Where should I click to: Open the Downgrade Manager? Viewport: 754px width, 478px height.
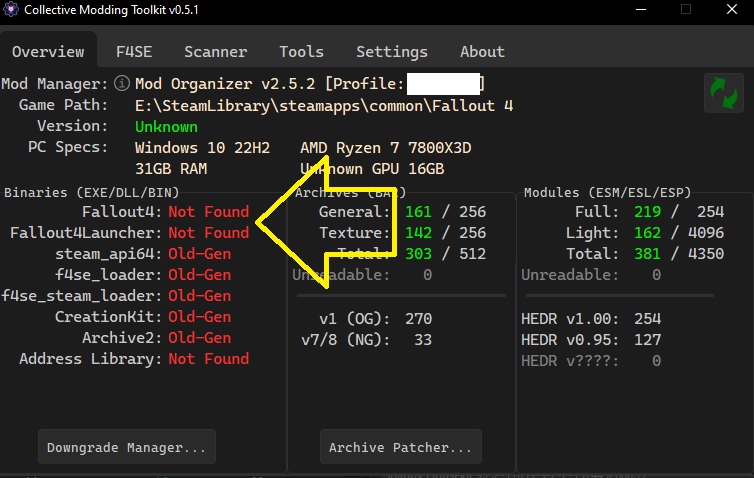coord(127,447)
